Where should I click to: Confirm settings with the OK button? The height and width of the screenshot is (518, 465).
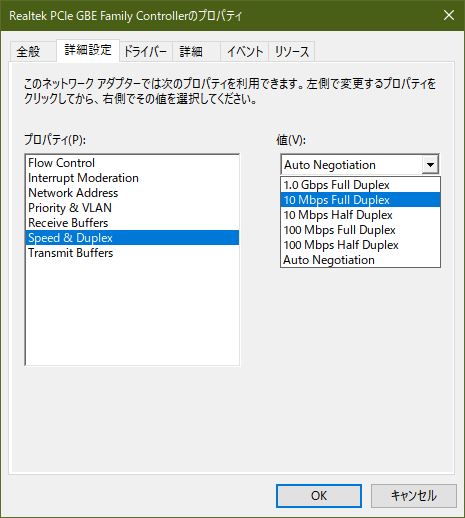pos(319,496)
